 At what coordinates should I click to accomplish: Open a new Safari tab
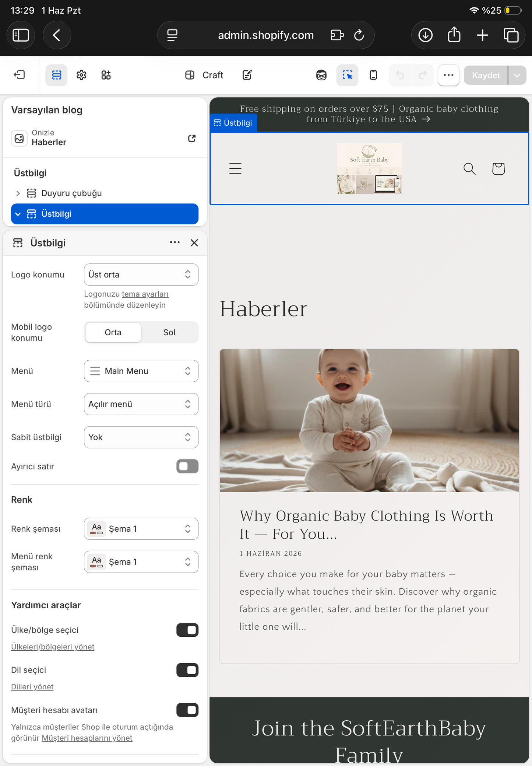point(482,35)
